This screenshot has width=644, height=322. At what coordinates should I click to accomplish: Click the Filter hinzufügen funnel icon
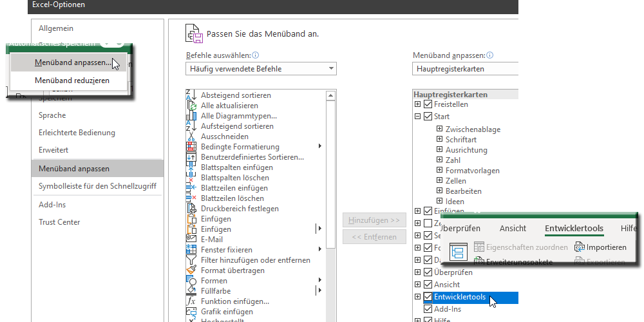(191, 260)
